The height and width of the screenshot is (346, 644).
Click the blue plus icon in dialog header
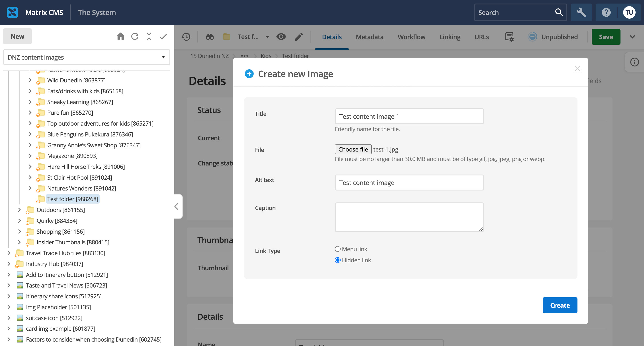[x=249, y=74]
